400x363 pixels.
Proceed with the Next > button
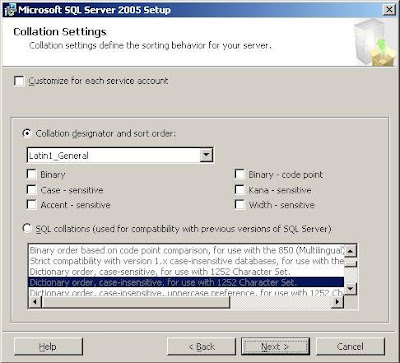(275, 347)
